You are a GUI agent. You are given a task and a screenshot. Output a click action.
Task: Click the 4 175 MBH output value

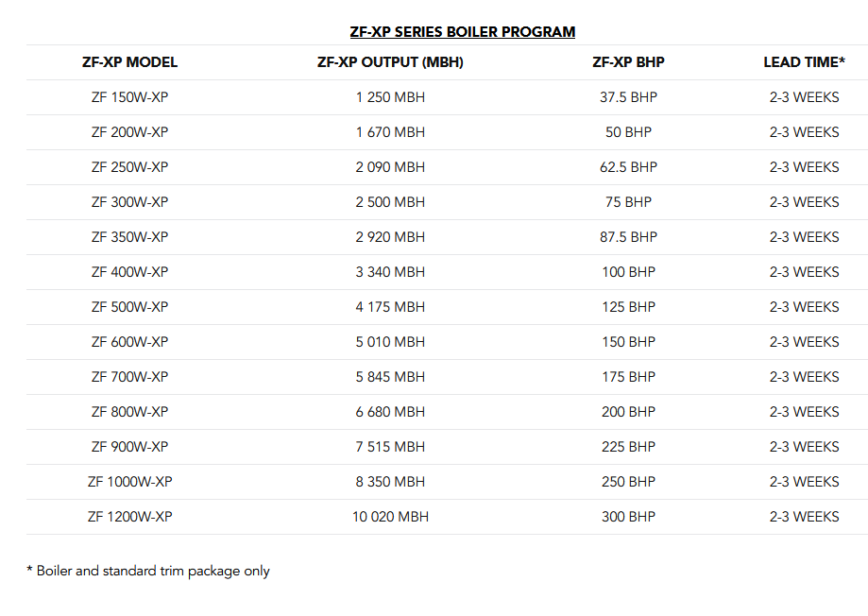[390, 307]
